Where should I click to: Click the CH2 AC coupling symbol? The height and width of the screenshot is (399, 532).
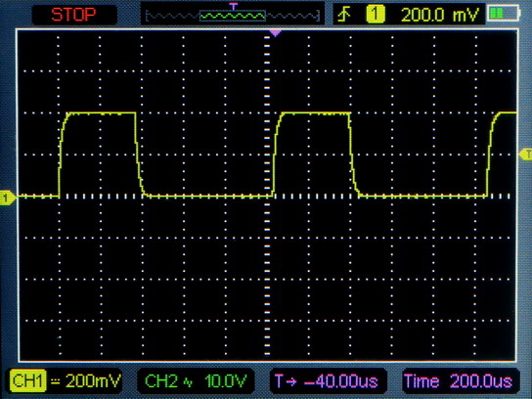[188, 383]
